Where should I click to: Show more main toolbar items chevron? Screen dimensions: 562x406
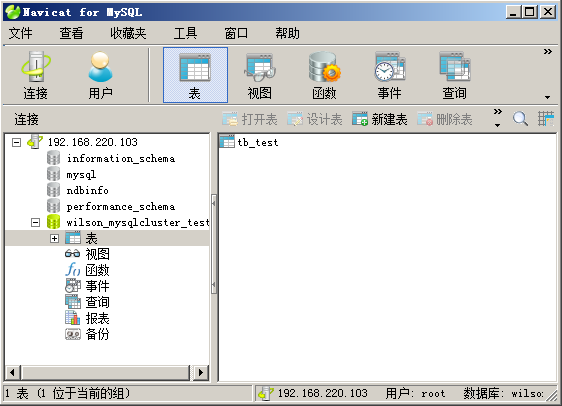[x=547, y=52]
